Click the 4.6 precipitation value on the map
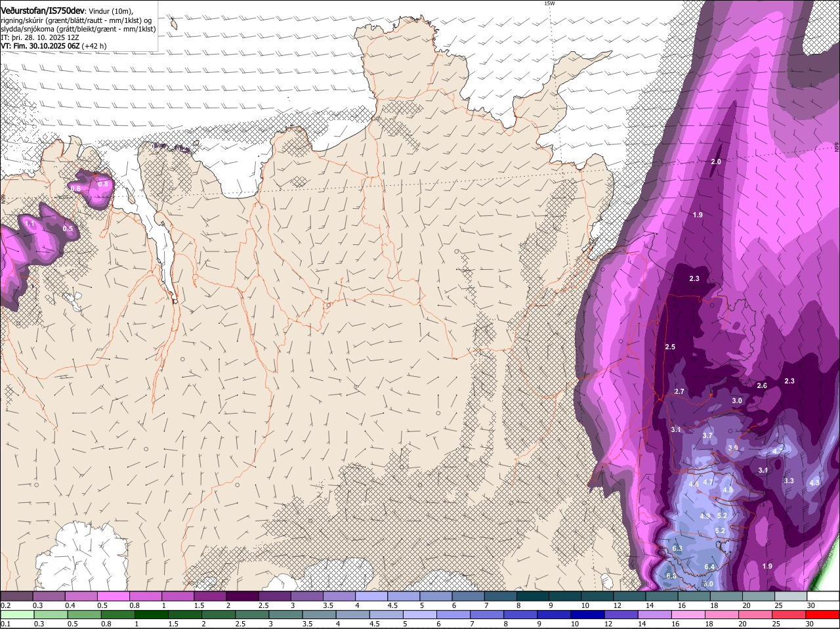This screenshot has width=840, height=629. (x=694, y=484)
